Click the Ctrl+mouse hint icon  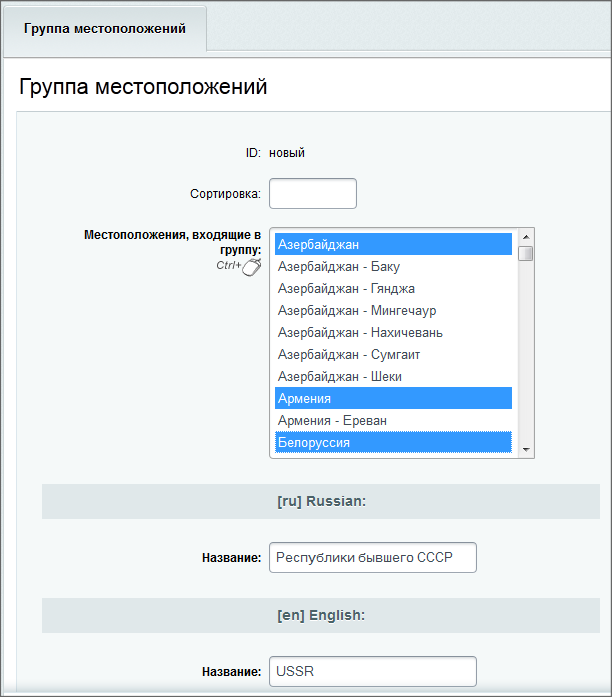[x=239, y=266]
